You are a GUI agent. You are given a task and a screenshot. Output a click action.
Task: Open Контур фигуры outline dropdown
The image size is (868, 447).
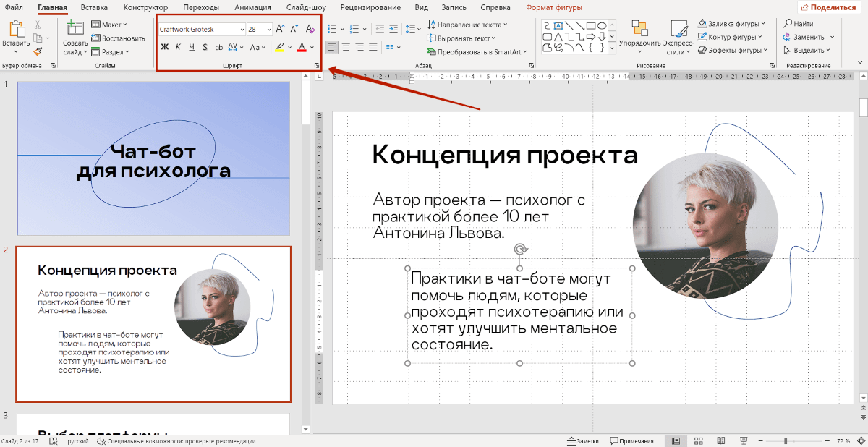(731, 38)
